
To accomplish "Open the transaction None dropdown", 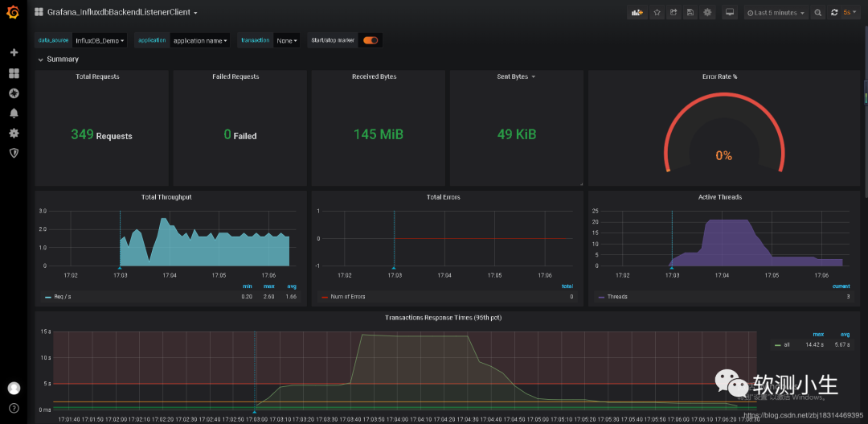I will [x=287, y=40].
